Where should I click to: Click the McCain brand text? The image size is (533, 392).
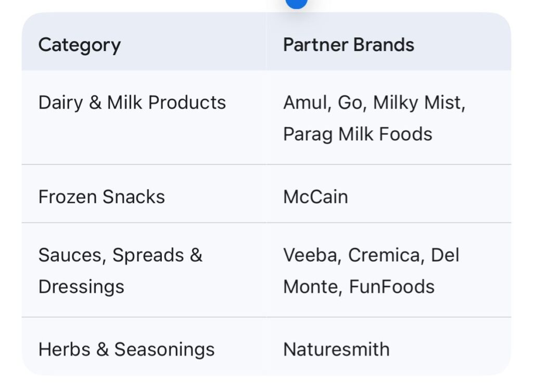point(315,197)
